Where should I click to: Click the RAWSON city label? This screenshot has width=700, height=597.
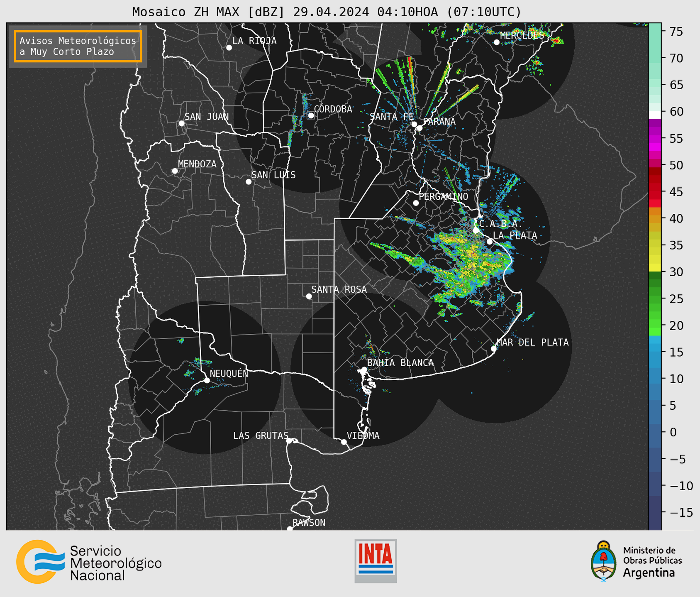click(309, 523)
